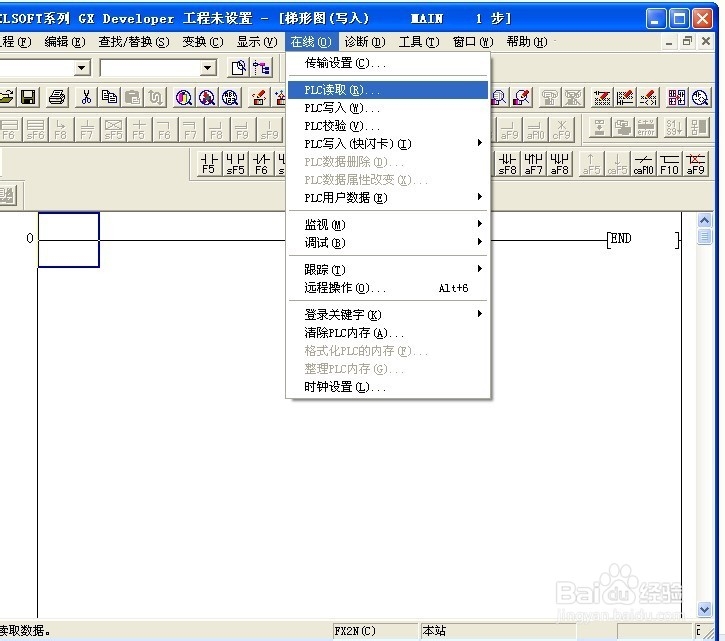The height and width of the screenshot is (641, 725).
Task: Click the vertical scrollbar thumb
Action: point(704,237)
